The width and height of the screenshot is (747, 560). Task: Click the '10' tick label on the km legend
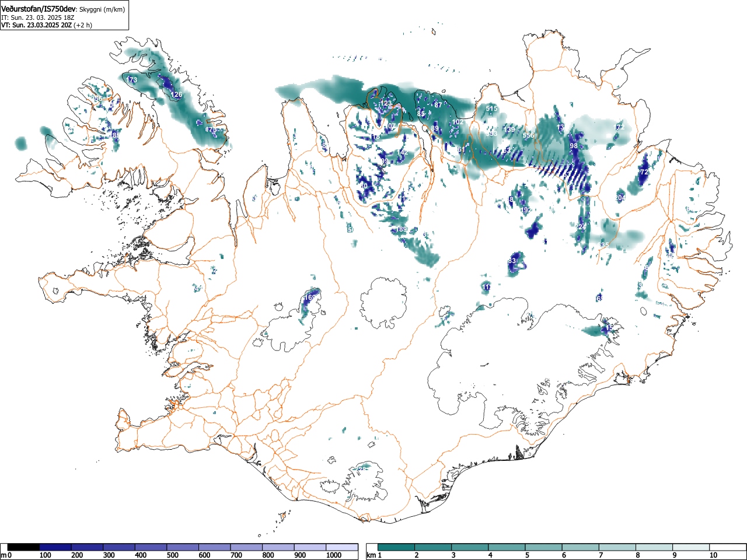[x=713, y=555]
